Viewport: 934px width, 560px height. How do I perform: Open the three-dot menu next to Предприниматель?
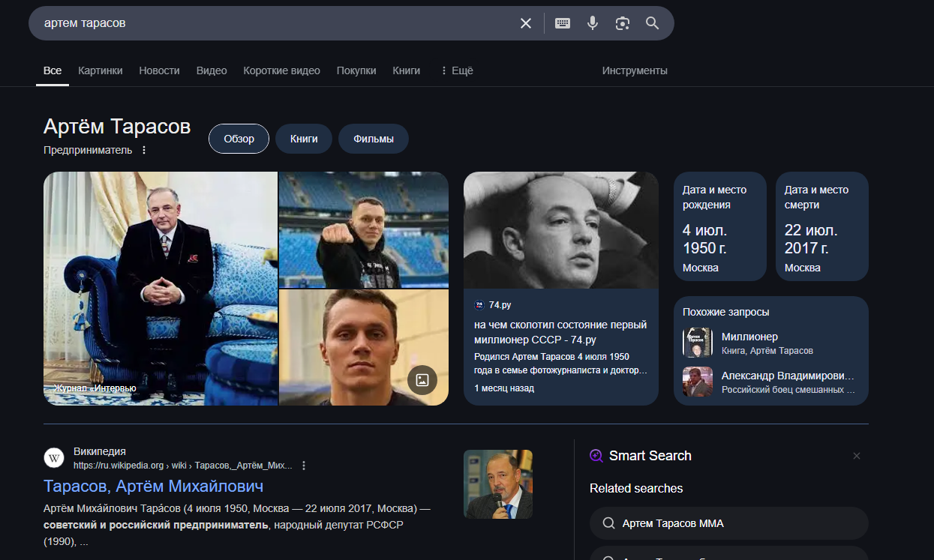[x=144, y=150]
